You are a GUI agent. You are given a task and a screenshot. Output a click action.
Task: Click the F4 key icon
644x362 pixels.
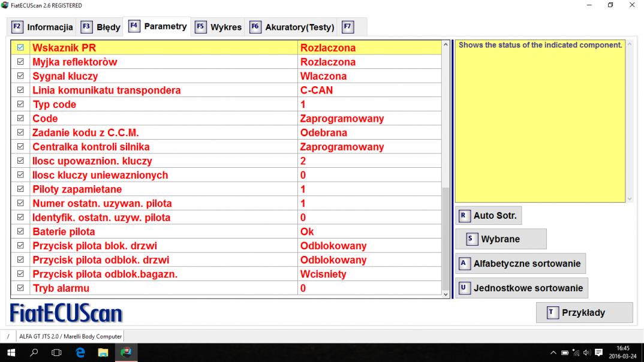click(x=134, y=26)
